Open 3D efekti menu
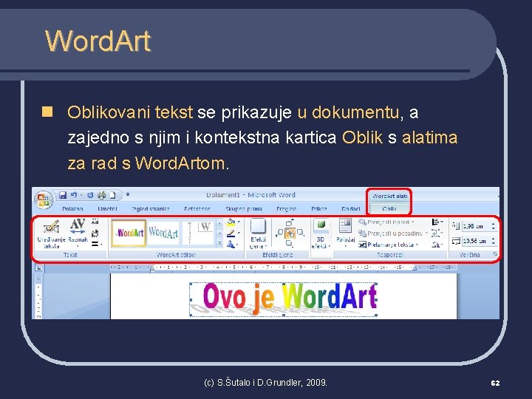 [x=321, y=234]
